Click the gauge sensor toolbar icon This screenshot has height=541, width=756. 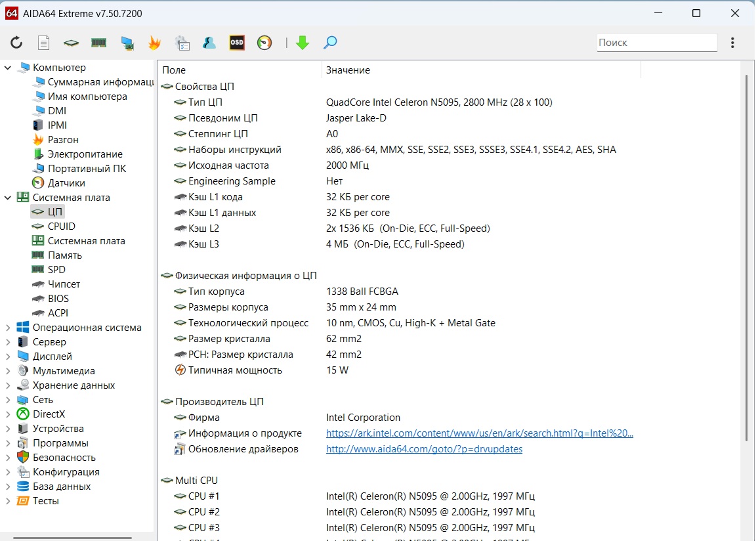[x=264, y=43]
